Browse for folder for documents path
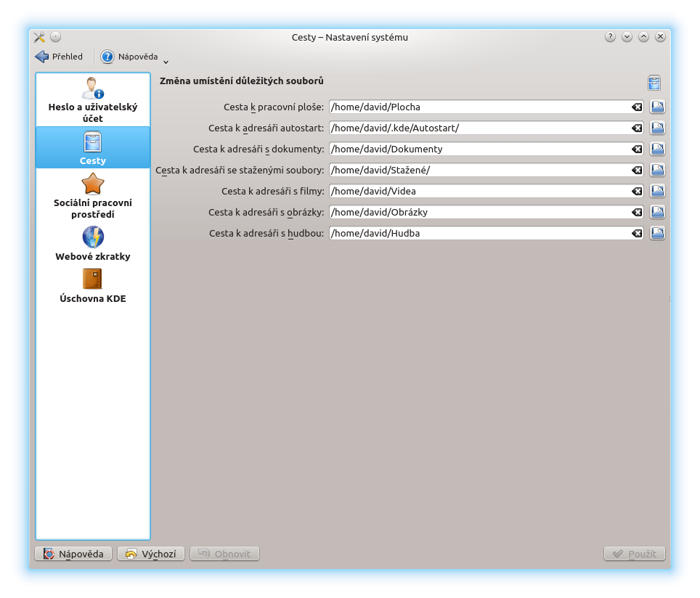Viewport: 700px width, 598px height. (657, 149)
